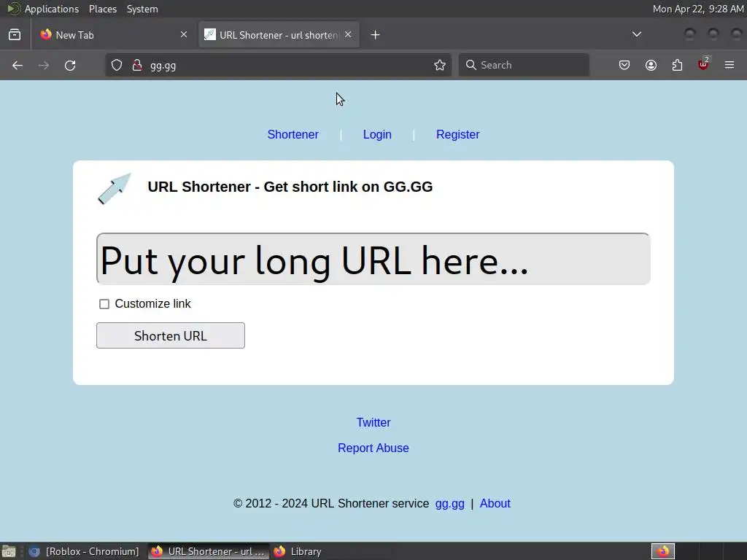Select URL Shortener taskbar window button
Viewport: 747px width, 560px height.
pyautogui.click(x=209, y=551)
